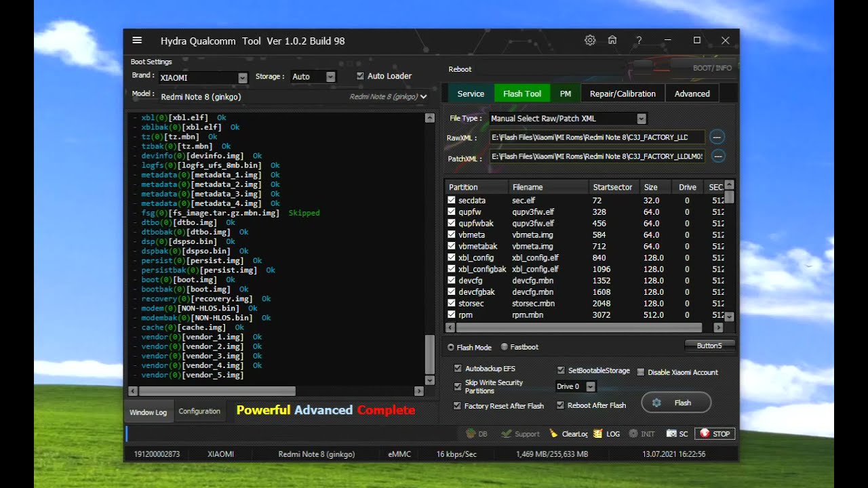Browse for RawXML file with round button
868x488 pixels.
717,137
